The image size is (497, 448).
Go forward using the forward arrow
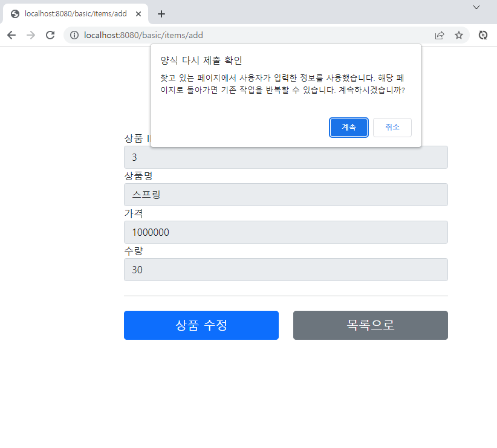pyautogui.click(x=31, y=35)
